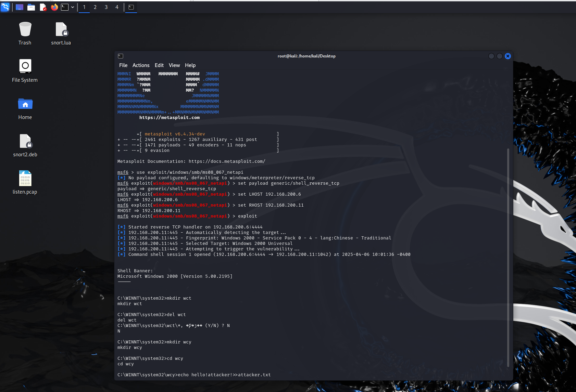Click the 'metasploit v6.4.34-dev' version text

pos(175,134)
